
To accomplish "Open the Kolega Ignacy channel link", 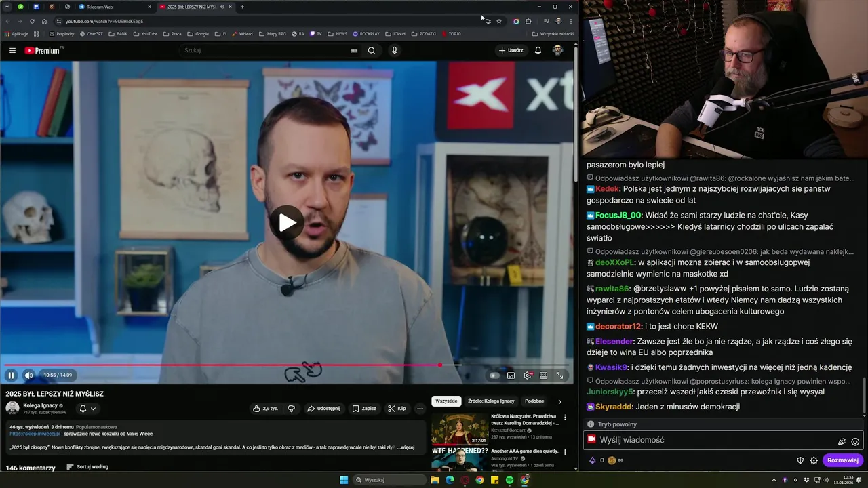I will pos(40,405).
